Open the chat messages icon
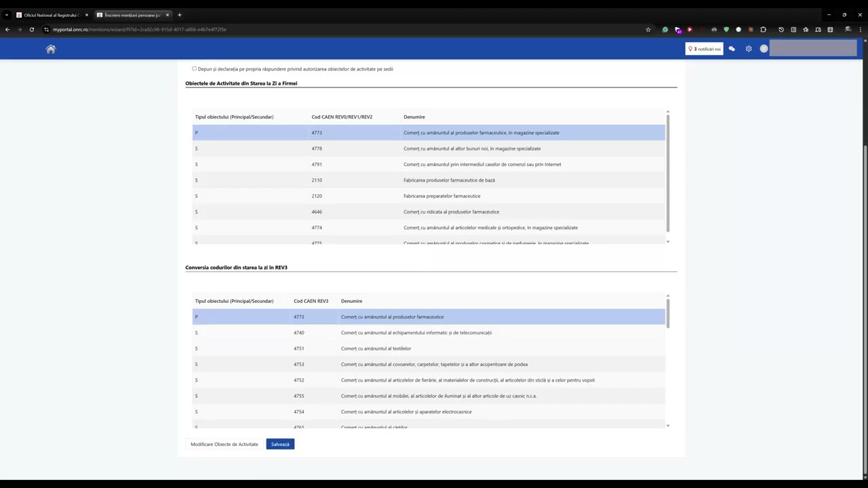The width and height of the screenshot is (868, 488). (732, 49)
